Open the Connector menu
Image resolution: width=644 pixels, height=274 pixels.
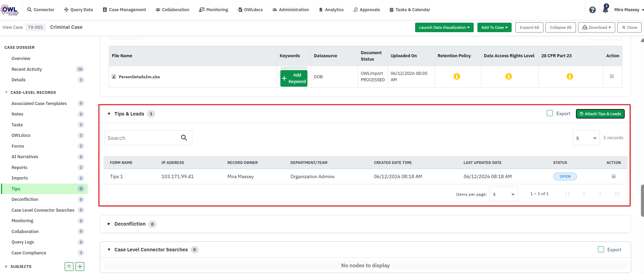click(x=41, y=9)
